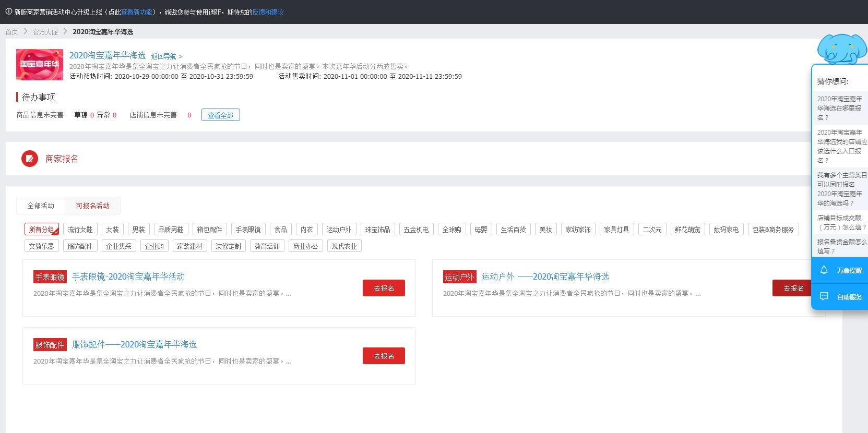Filter by 鲜花萌宠 category
The height and width of the screenshot is (433, 868).
click(x=688, y=230)
